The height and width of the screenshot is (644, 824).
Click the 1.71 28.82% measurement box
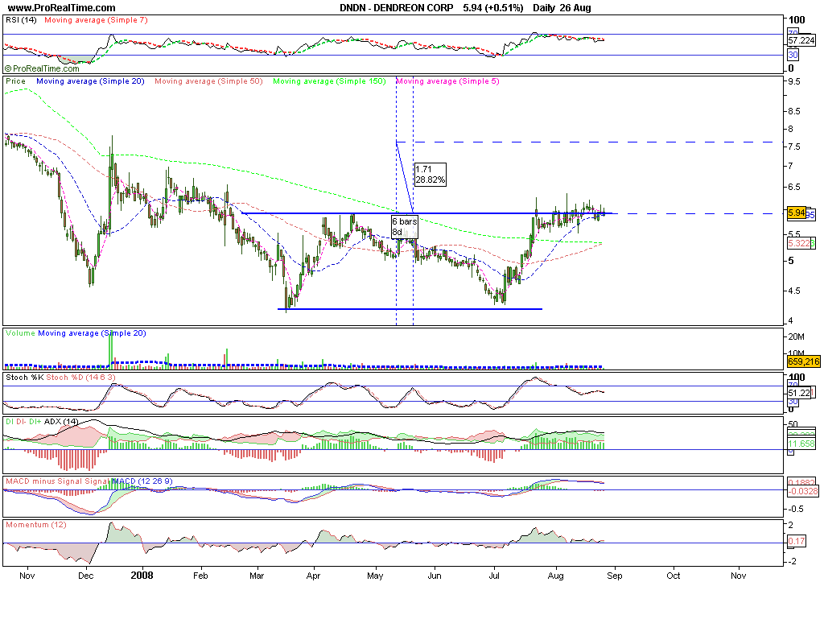pyautogui.click(x=430, y=175)
